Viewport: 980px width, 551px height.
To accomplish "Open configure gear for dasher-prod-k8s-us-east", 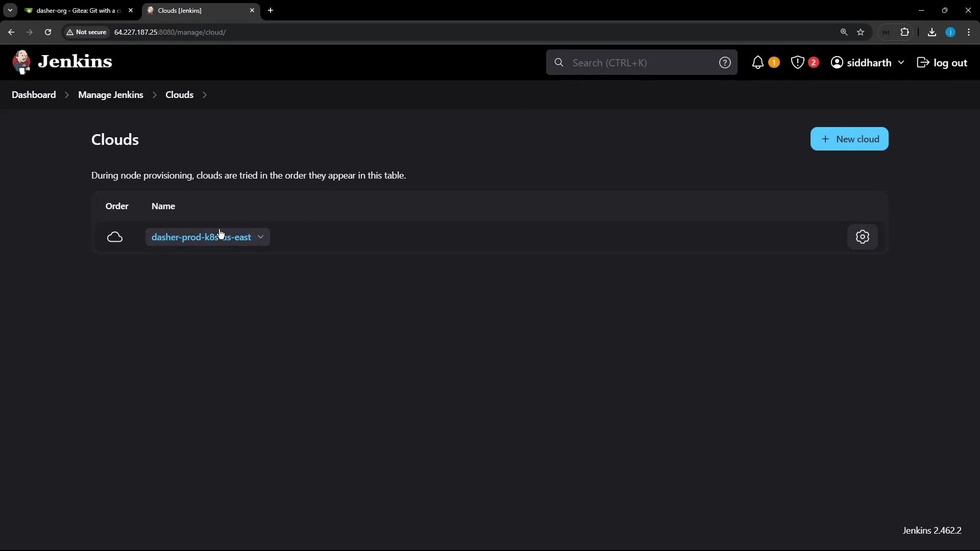I will (x=863, y=237).
